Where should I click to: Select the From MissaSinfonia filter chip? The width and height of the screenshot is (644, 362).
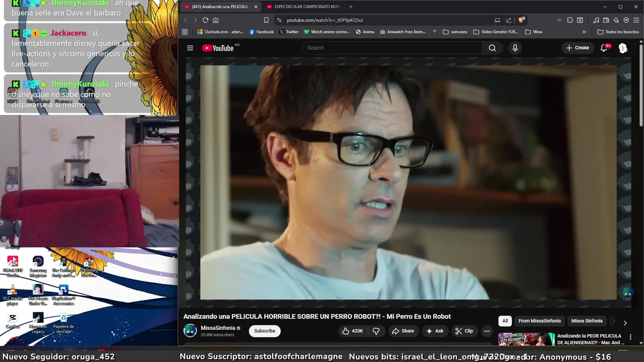pos(539,321)
